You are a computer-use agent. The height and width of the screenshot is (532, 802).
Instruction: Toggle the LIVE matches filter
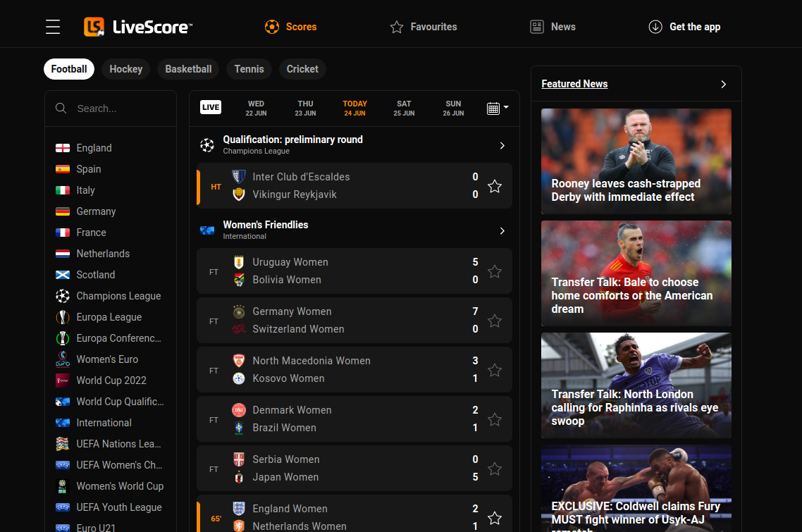(x=211, y=107)
